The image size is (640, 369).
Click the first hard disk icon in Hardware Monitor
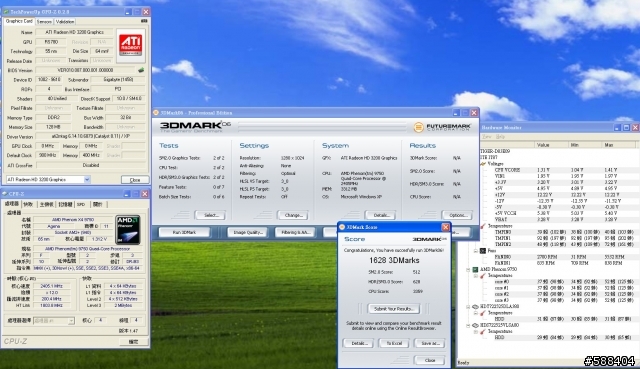coord(476,307)
